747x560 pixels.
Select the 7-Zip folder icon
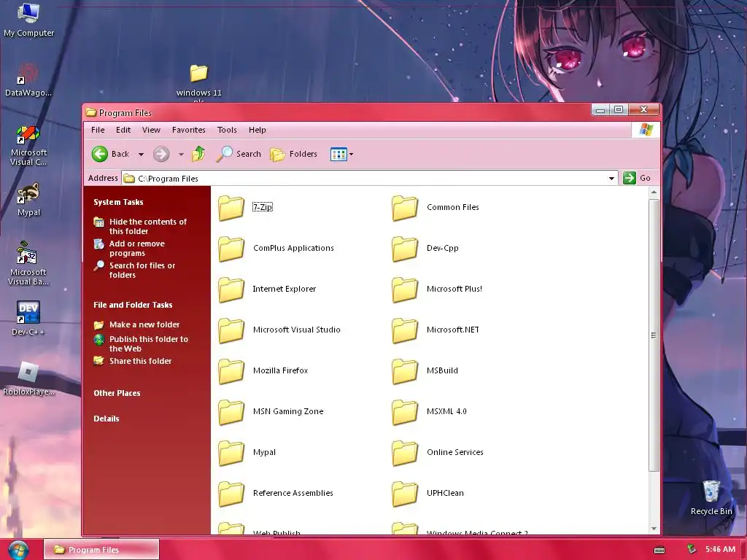point(231,208)
